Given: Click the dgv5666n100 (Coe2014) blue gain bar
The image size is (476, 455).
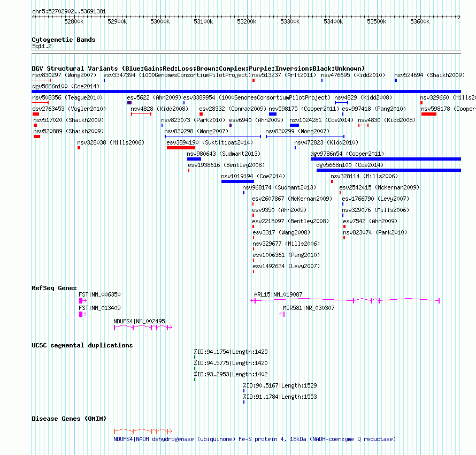Looking at the screenshot, I should (246, 92).
